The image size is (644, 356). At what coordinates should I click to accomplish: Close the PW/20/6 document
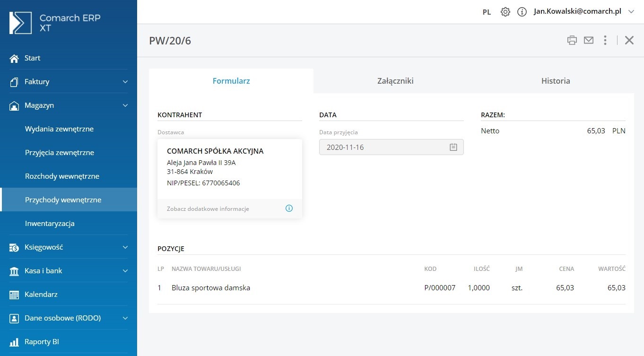(629, 40)
